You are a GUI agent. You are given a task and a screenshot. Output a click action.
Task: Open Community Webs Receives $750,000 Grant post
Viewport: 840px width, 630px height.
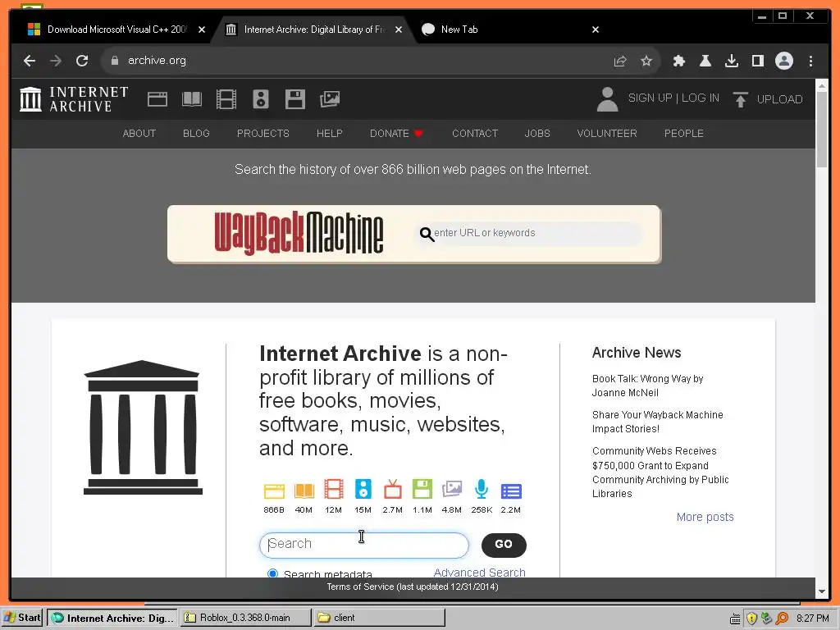click(660, 472)
